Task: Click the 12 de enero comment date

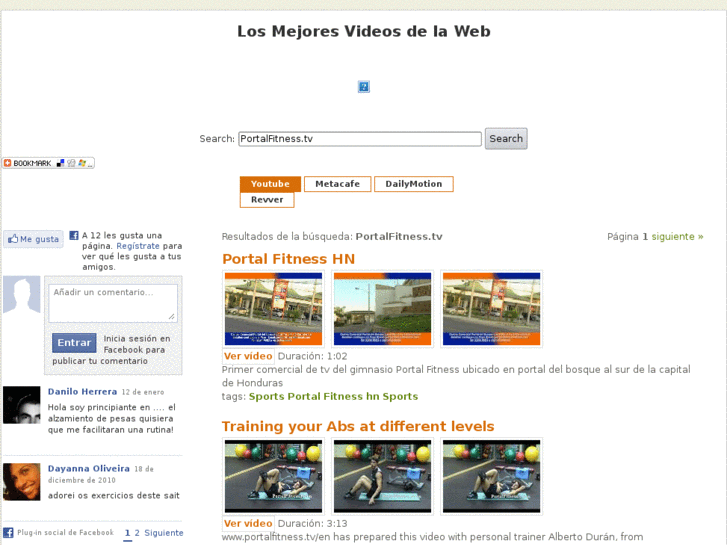Action: coord(143,392)
